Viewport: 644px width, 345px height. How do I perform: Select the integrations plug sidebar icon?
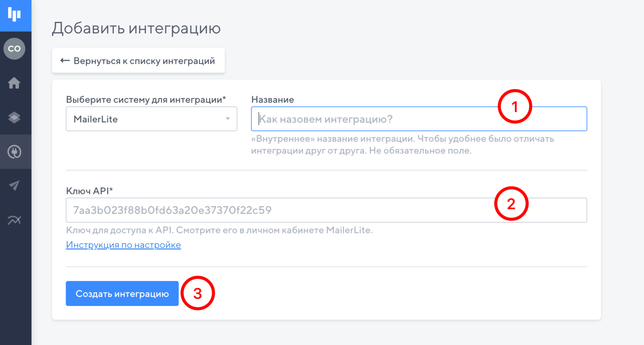[x=15, y=152]
